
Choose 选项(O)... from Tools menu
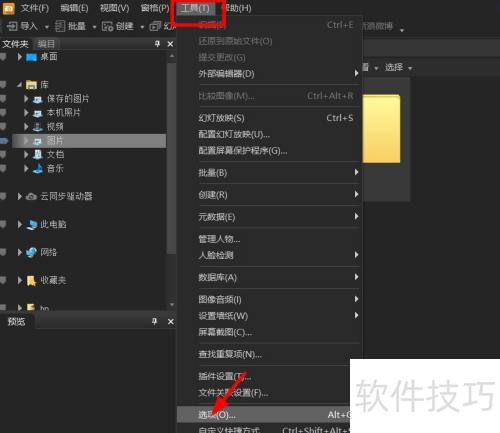[x=263, y=415]
